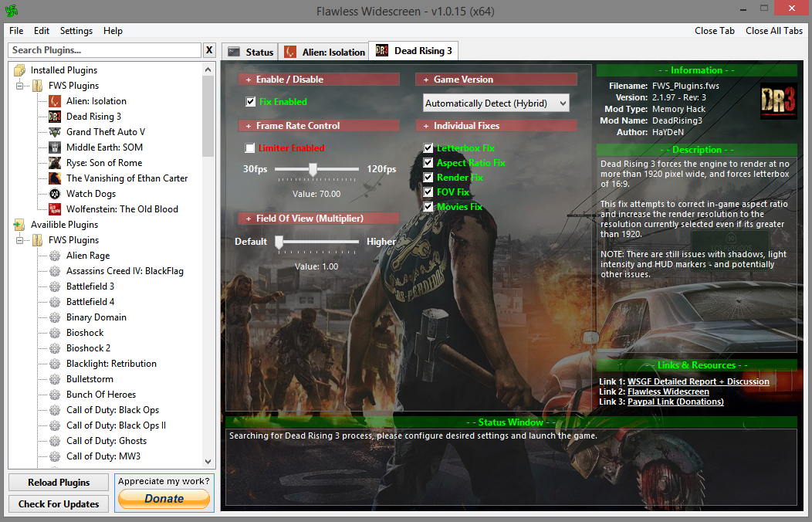Screen dimensions: 812x522
Task: Enable the frame rate Limiter Enabled checkbox
Action: (249, 148)
